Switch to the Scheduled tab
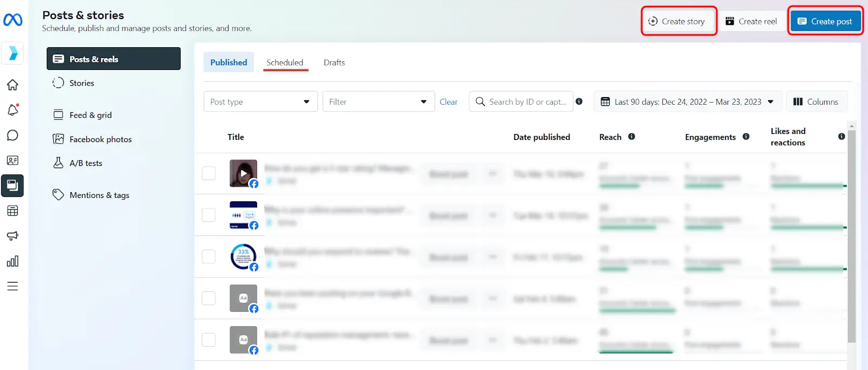This screenshot has height=370, width=868. (285, 62)
